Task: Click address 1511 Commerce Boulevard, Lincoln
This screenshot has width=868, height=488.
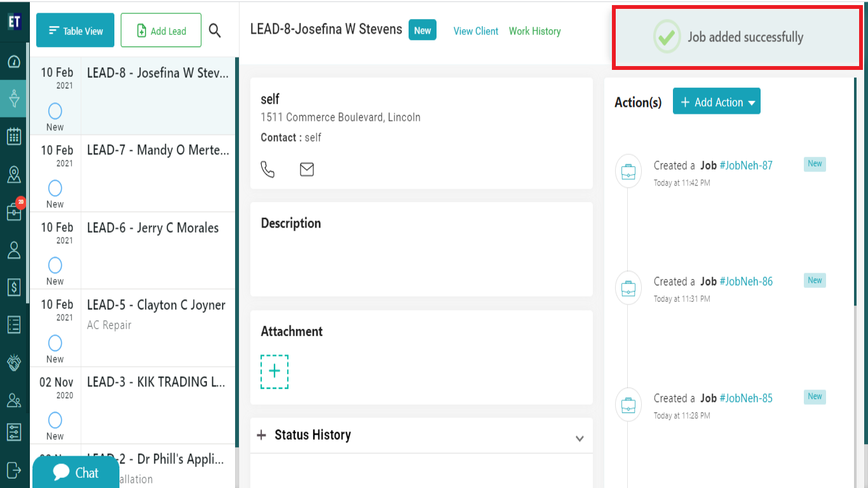Action: (341, 117)
